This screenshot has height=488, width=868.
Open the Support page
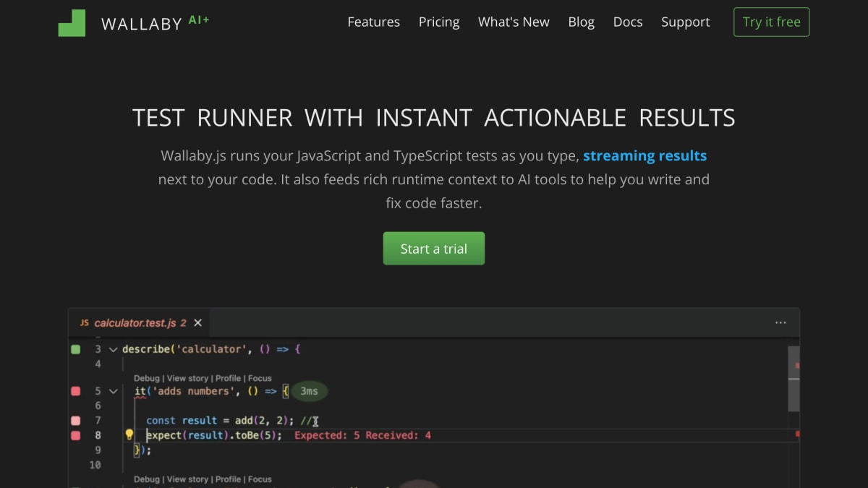tap(685, 22)
